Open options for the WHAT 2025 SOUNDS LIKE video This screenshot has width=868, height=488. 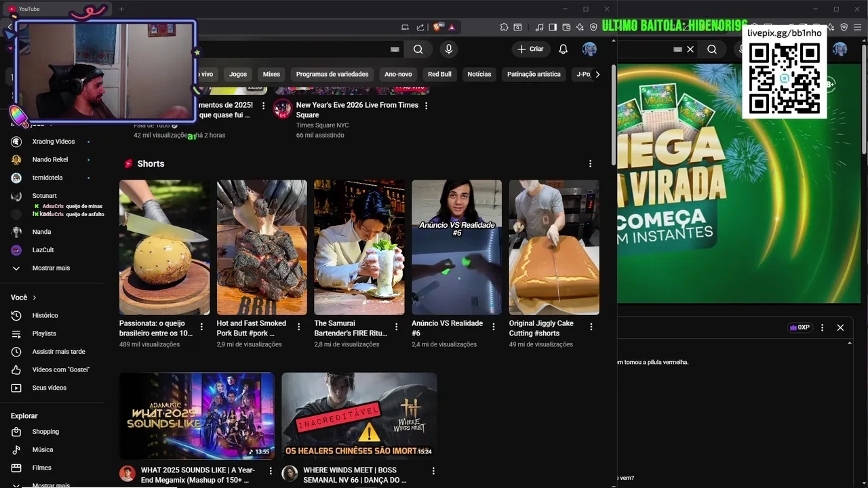point(271,471)
